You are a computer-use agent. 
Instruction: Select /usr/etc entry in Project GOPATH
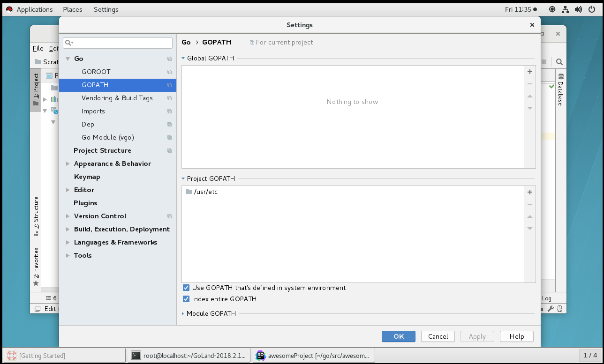353,192
